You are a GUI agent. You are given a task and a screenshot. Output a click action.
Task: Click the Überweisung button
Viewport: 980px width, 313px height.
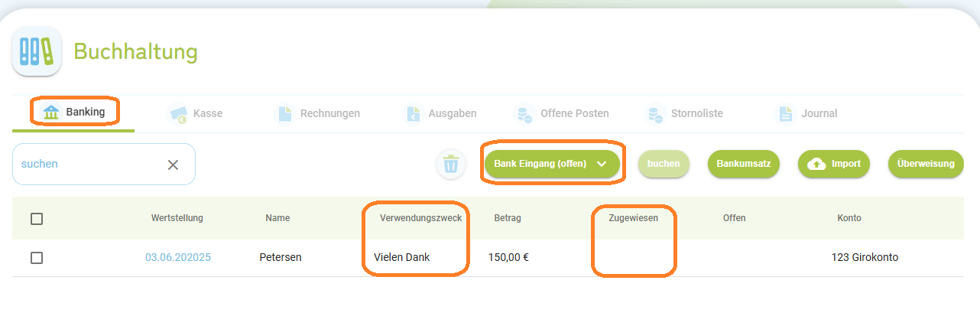(926, 164)
